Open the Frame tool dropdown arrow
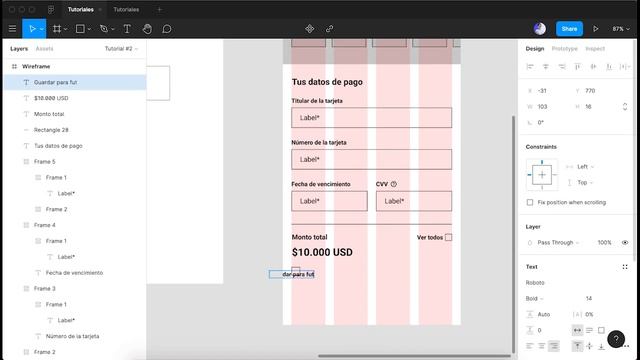This screenshot has width=640, height=360. [65, 29]
